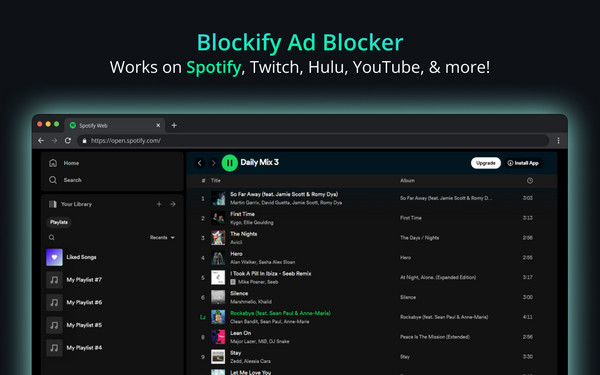Viewport: 600px width, 375px height.
Task: Search within library using the magnifier icon
Action: [52, 238]
